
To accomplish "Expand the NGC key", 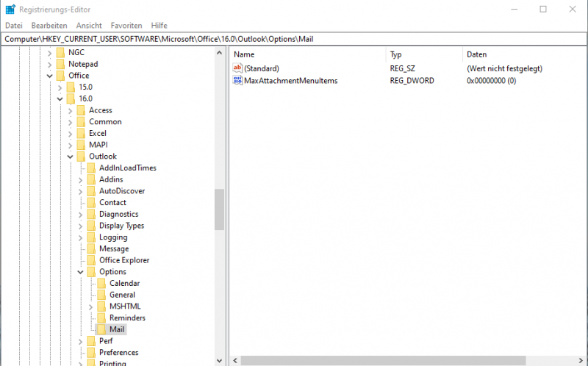I will click(x=49, y=53).
